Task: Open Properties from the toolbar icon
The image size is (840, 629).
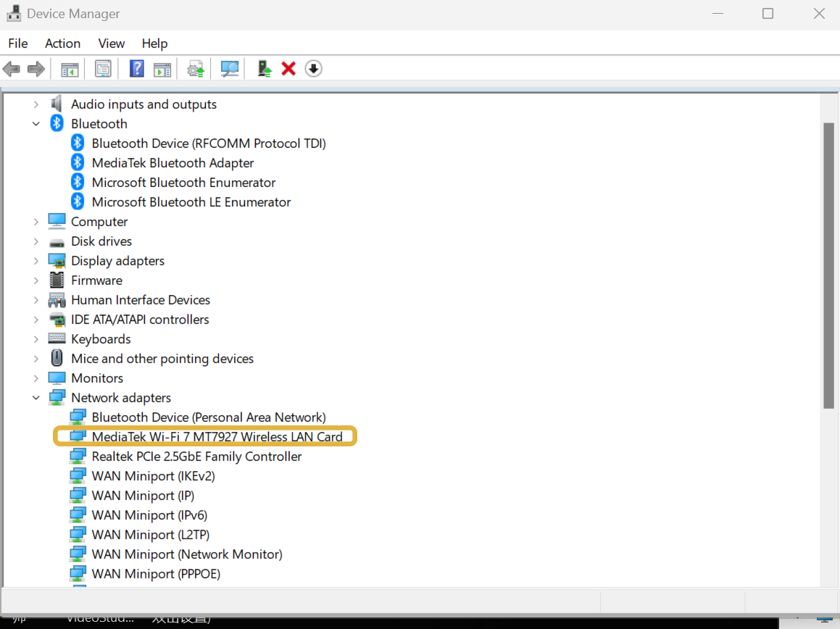Action: click(x=103, y=69)
